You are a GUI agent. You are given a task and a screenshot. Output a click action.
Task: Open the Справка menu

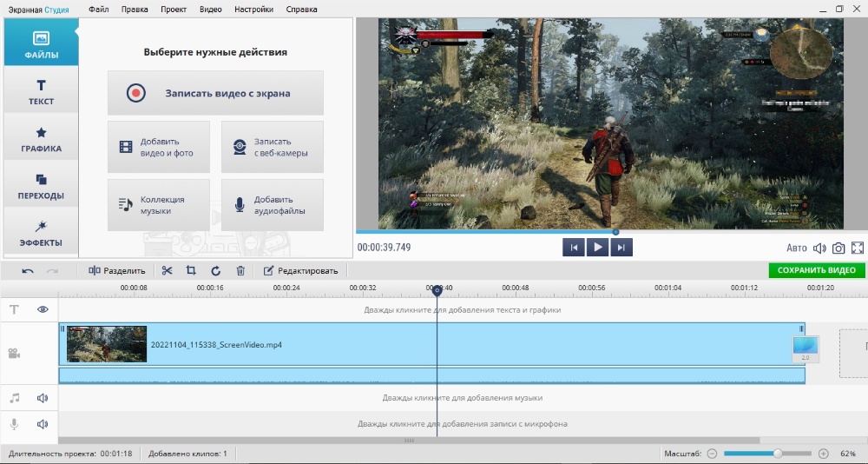(302, 10)
